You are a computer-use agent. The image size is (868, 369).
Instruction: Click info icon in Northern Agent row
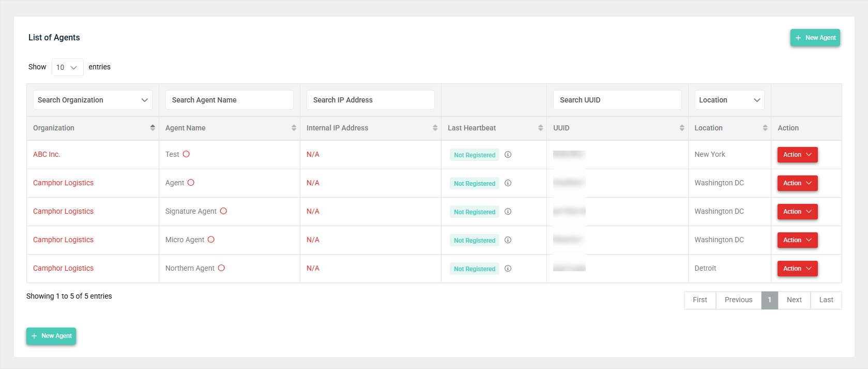coord(508,269)
